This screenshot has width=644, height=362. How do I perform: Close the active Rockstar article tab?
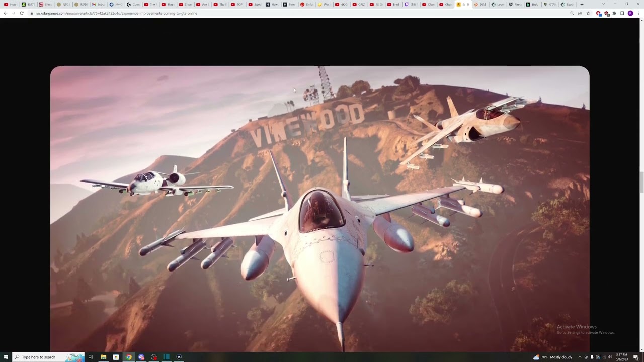coord(468,4)
